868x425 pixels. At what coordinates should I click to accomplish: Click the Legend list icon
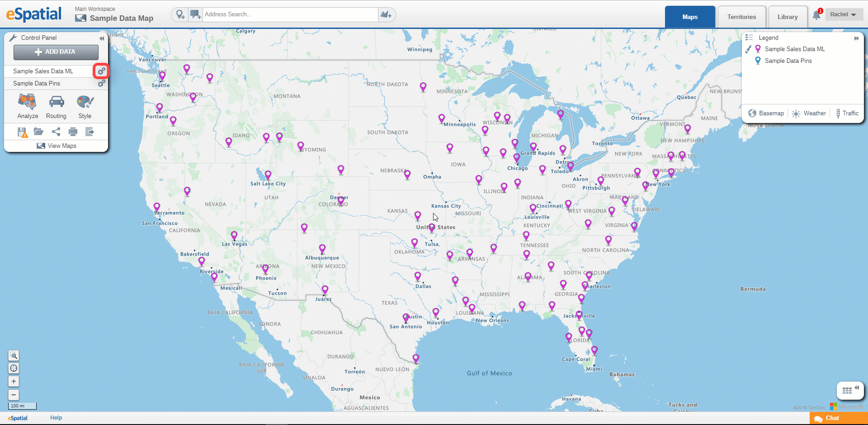click(749, 38)
